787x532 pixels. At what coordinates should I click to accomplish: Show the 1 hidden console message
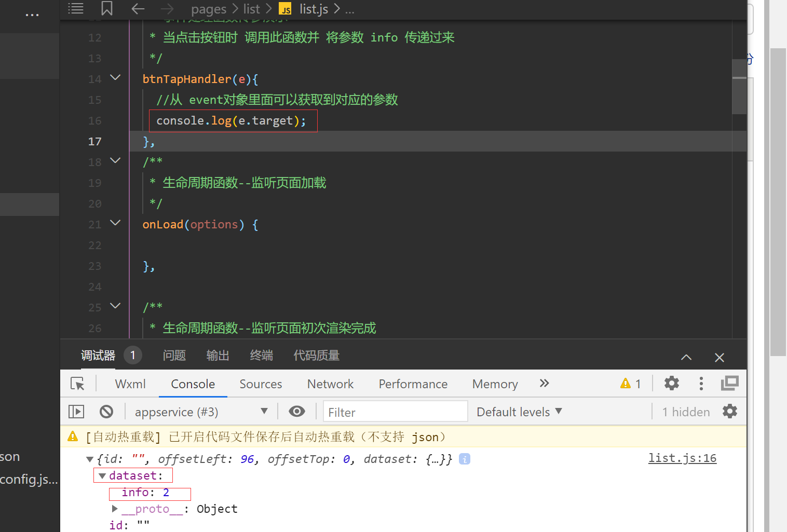(685, 411)
